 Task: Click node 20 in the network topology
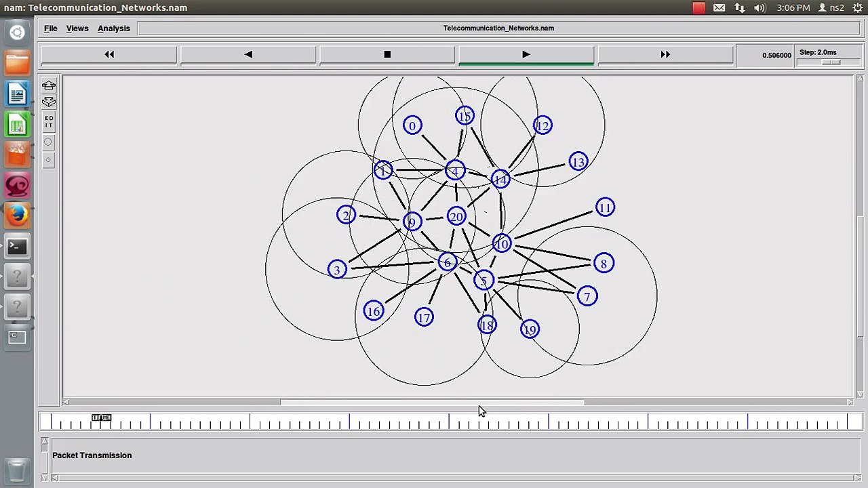(x=456, y=217)
